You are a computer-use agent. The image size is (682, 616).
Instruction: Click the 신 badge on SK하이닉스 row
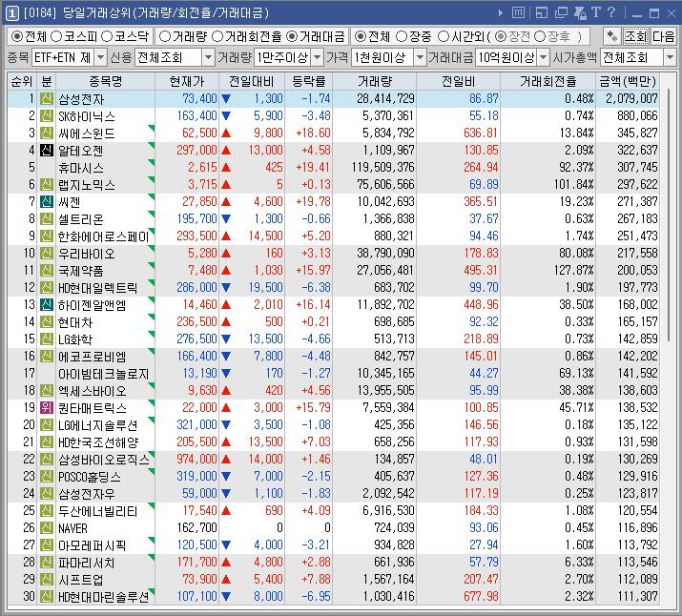47,115
